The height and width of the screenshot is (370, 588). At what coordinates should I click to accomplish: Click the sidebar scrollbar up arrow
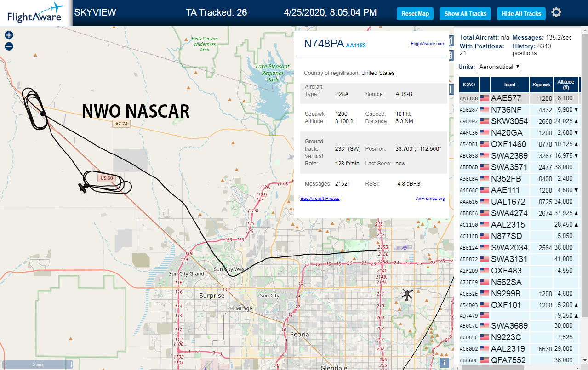click(x=585, y=31)
